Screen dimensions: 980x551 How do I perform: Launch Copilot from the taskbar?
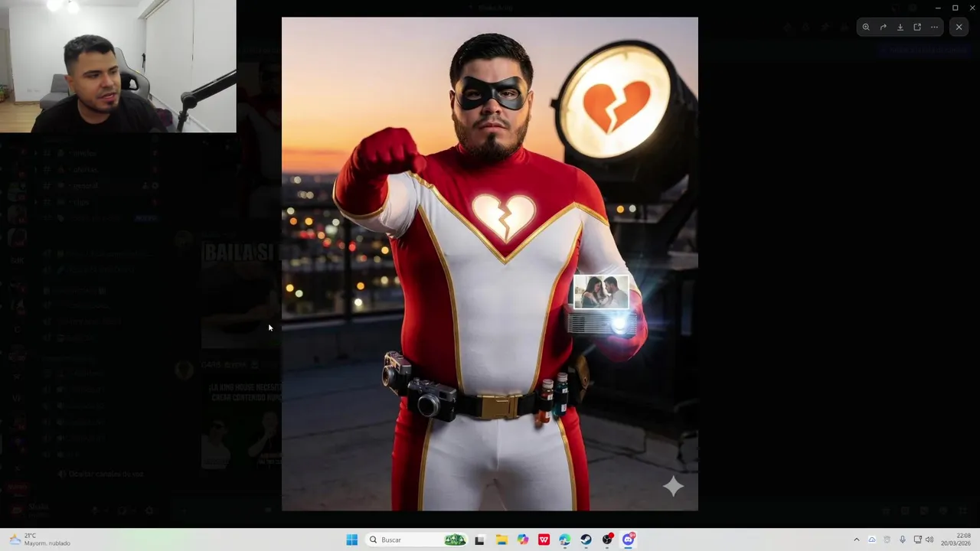tap(523, 540)
